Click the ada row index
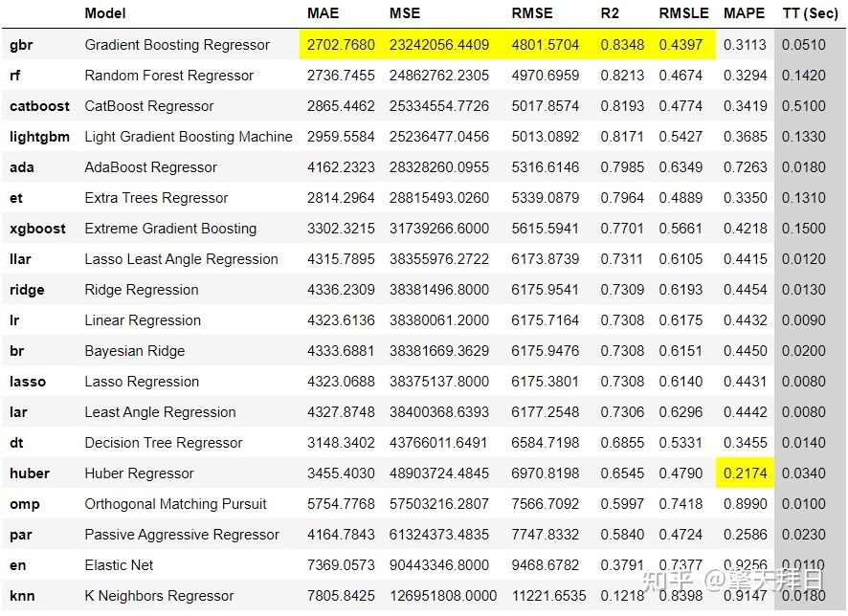 22,167
